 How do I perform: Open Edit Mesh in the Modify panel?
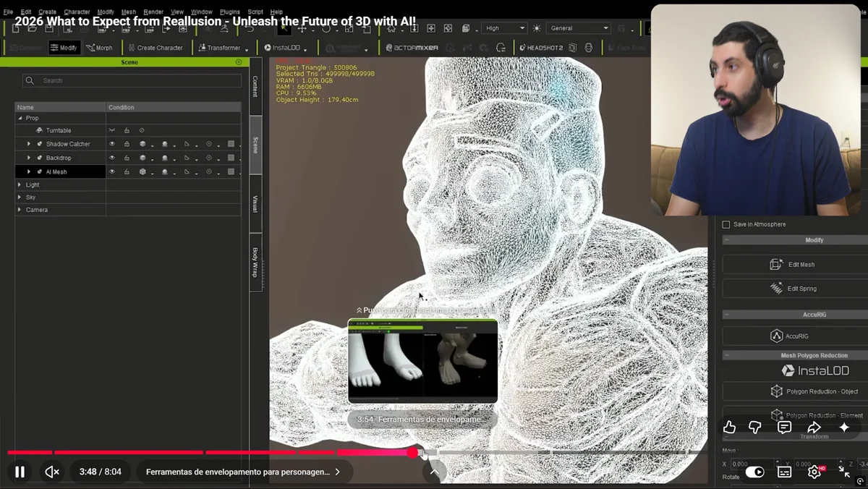(x=793, y=264)
